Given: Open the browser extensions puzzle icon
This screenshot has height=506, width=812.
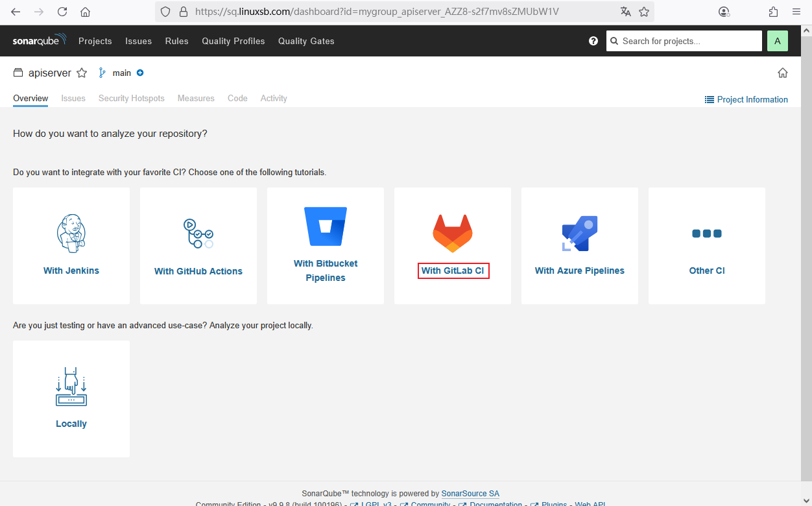Looking at the screenshot, I should tap(773, 12).
